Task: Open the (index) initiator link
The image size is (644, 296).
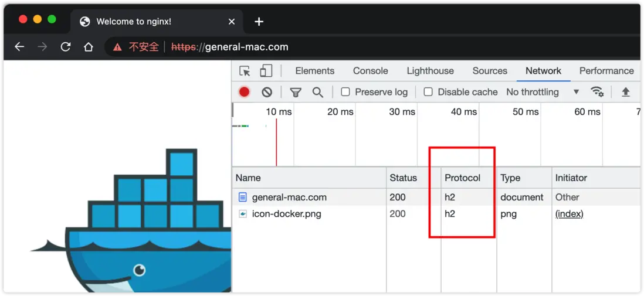Action: tap(570, 214)
